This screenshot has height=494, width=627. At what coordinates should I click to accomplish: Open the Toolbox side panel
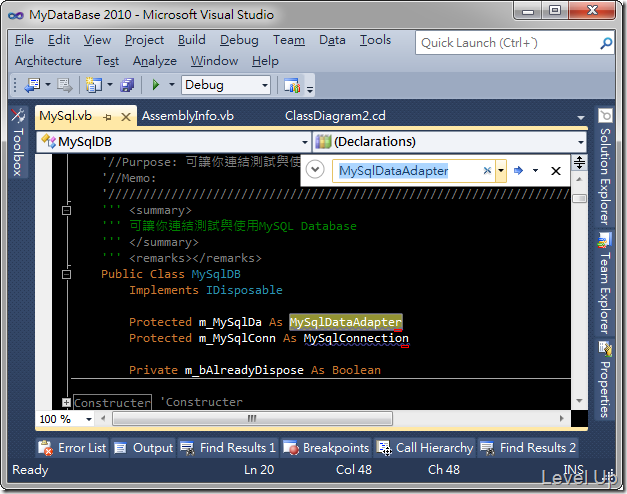click(x=18, y=142)
